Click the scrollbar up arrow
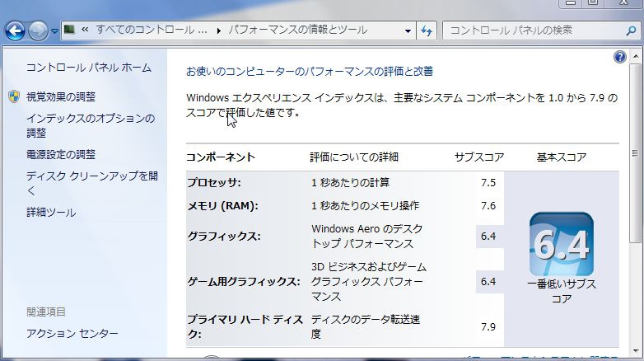 tap(636, 56)
